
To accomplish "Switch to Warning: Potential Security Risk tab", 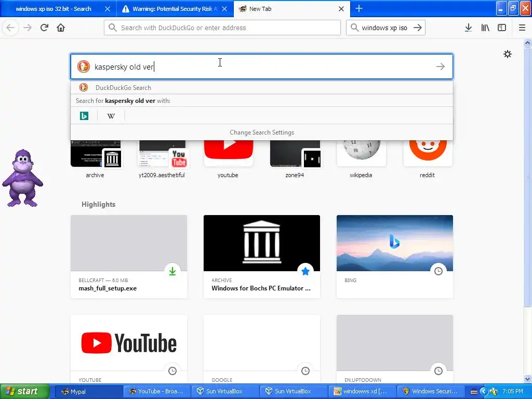I will (175, 9).
